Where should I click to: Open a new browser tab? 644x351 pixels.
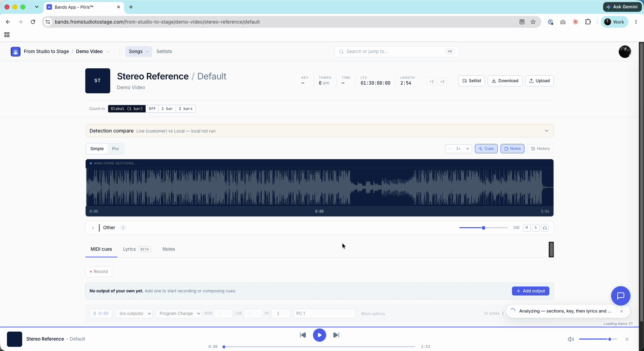(x=131, y=7)
